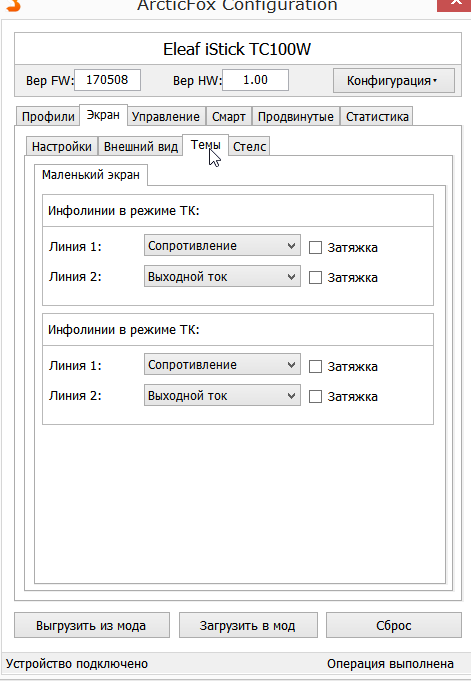
Task: Toggle Затяжка checkbox in second group Линия 1
Action: (x=315, y=367)
